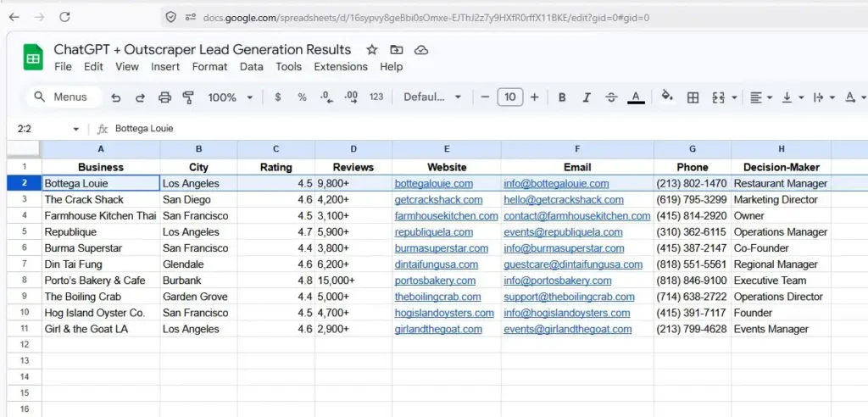Star the spreadsheet document

coord(372,50)
